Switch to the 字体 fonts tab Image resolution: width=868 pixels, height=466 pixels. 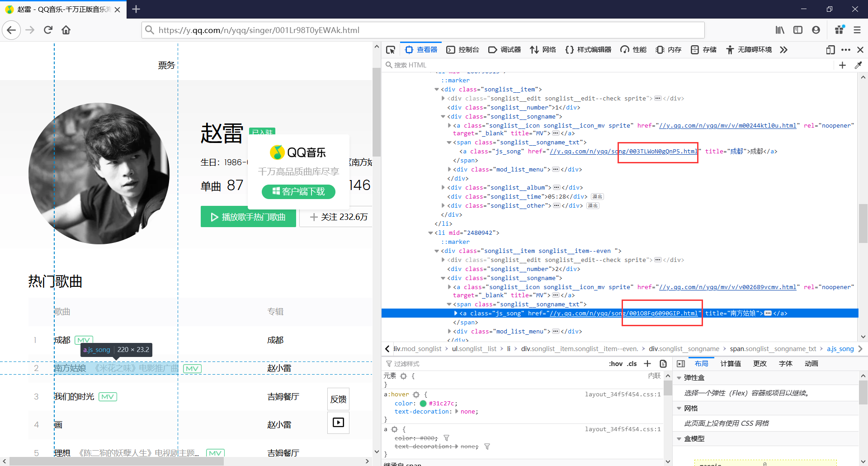[786, 364]
